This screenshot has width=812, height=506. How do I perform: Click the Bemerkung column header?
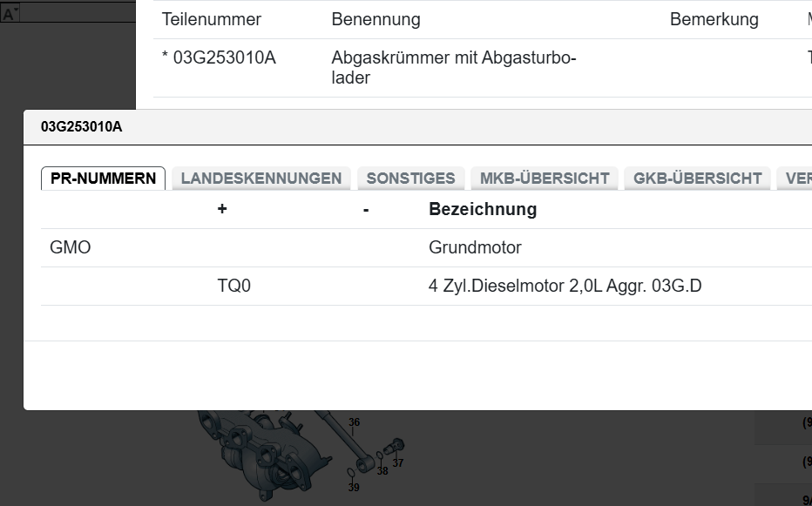click(x=714, y=19)
